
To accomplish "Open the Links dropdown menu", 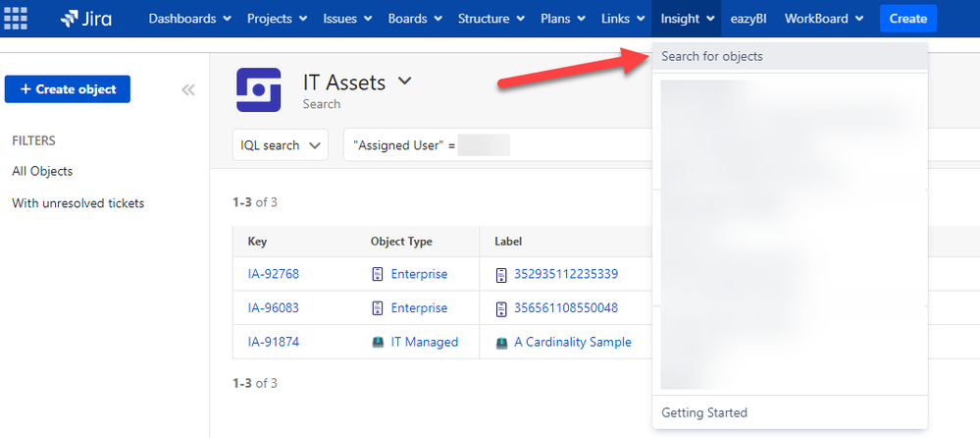I will (x=623, y=19).
